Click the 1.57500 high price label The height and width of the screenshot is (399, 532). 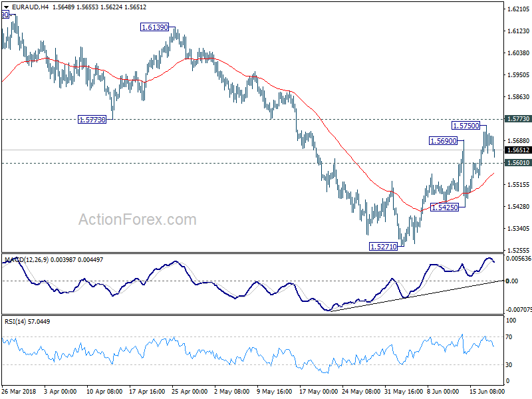[466, 126]
